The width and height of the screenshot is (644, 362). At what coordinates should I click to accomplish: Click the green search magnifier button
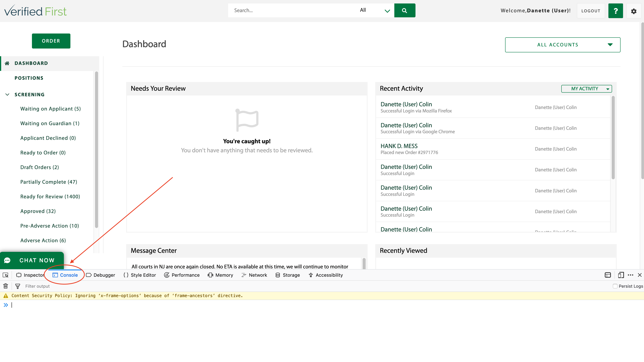(x=405, y=11)
